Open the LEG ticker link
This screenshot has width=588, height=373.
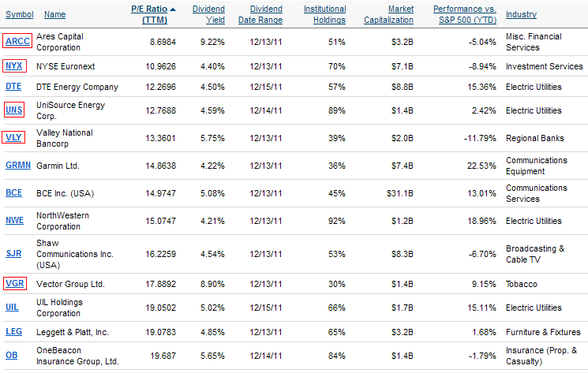click(x=14, y=332)
